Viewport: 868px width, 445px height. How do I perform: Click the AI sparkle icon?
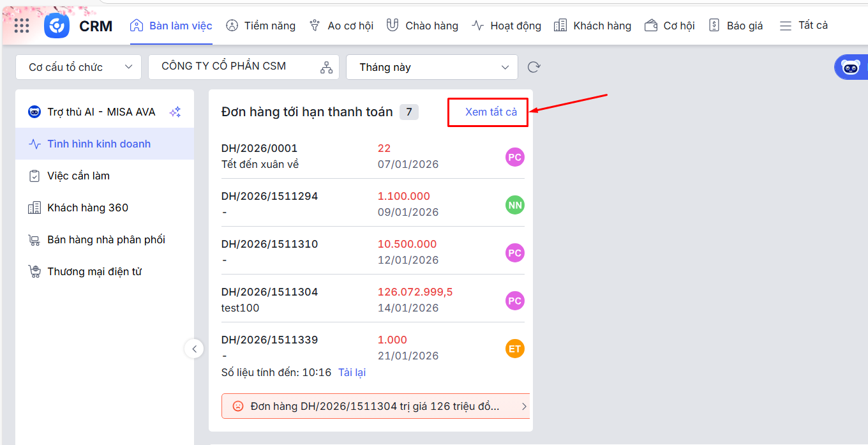point(175,112)
